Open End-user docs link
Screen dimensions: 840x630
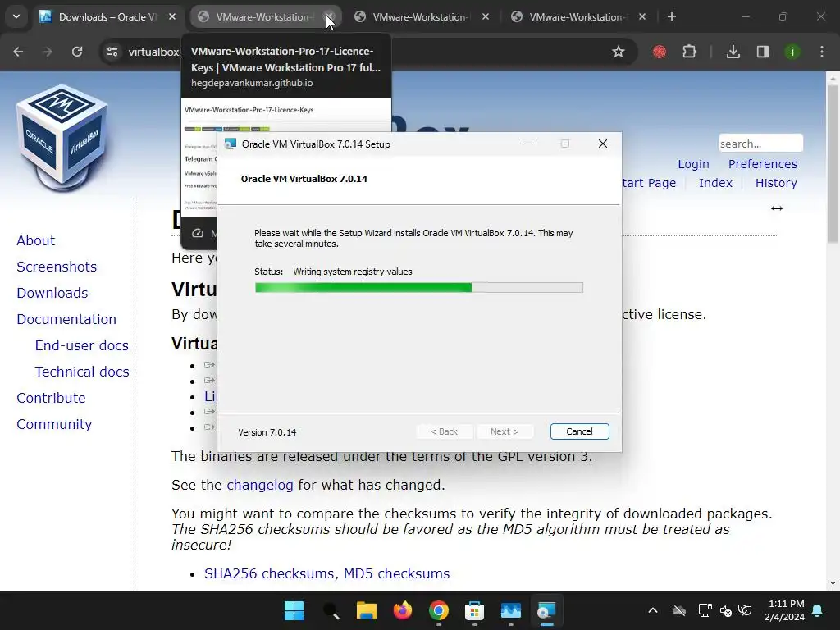point(81,345)
